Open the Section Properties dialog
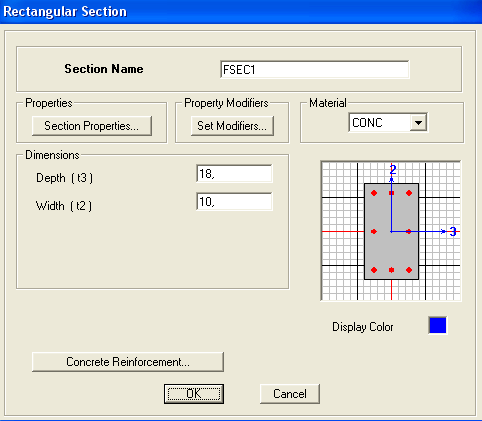The width and height of the screenshot is (482, 421). click(x=92, y=126)
